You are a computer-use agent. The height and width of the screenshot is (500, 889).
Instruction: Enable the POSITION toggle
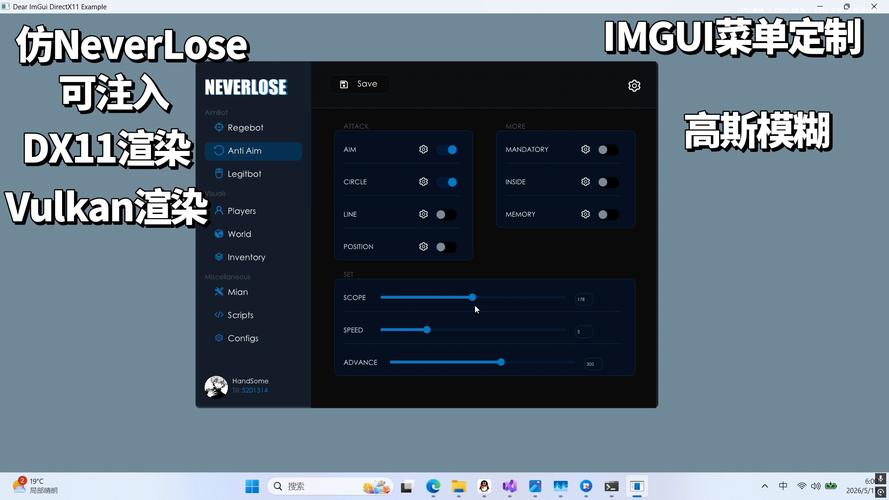(446, 247)
